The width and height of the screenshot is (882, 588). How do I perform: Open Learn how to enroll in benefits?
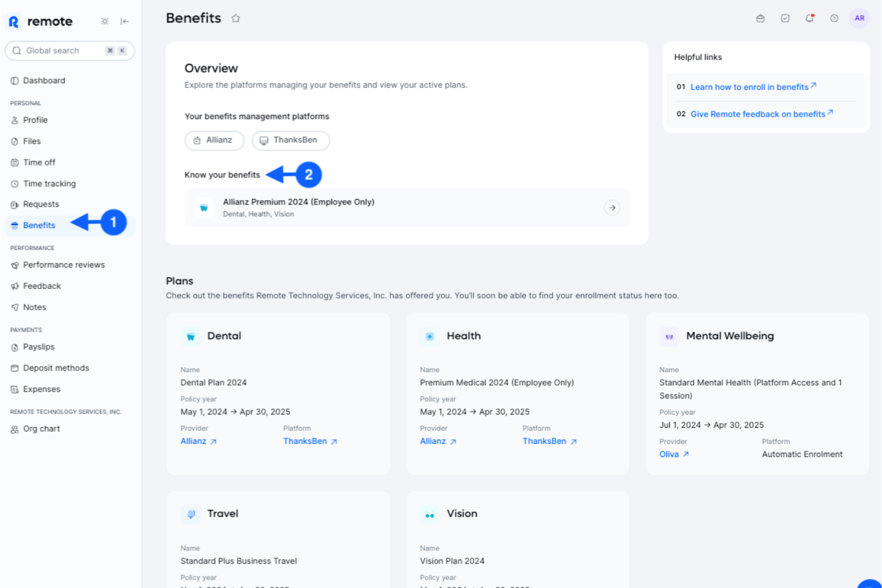pyautogui.click(x=753, y=87)
